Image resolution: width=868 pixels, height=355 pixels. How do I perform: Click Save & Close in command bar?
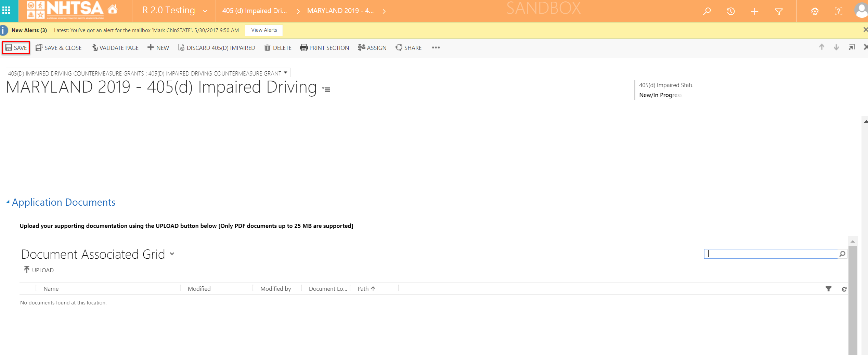(x=59, y=48)
